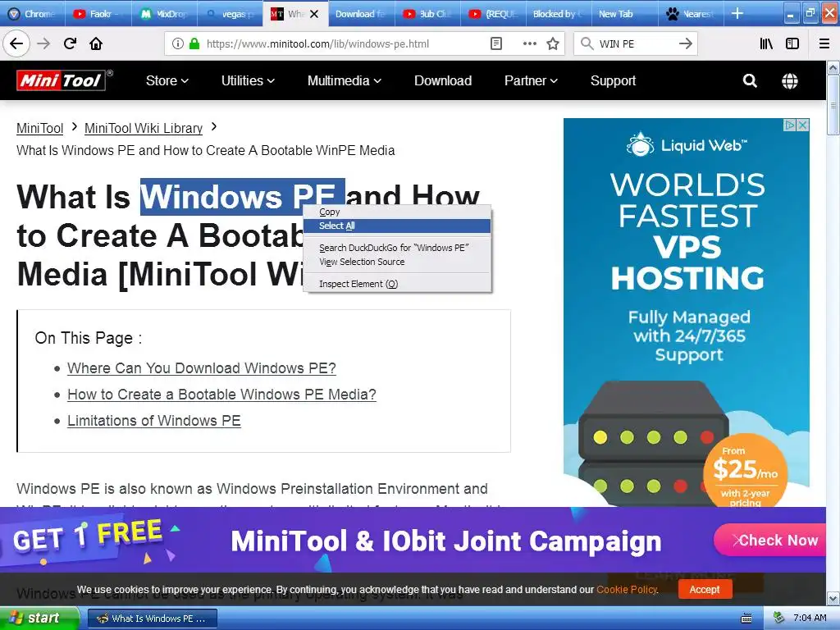Choose View Selection Source

[397, 262]
